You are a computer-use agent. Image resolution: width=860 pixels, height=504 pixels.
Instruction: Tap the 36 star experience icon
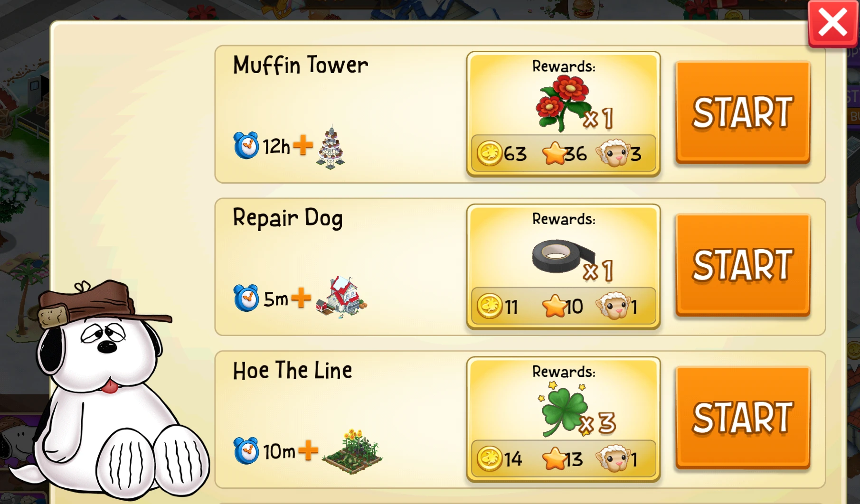pyautogui.click(x=554, y=153)
